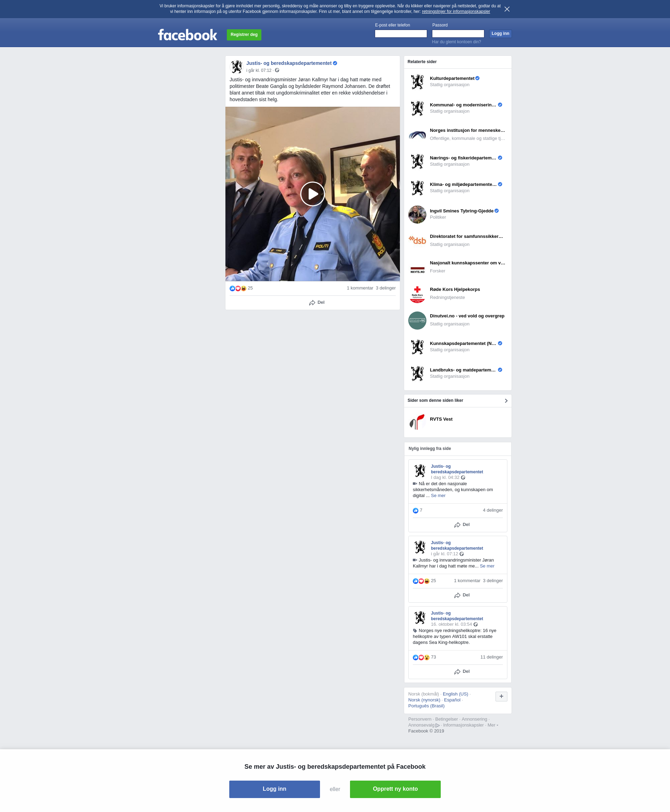The width and height of the screenshot is (670, 812).
Task: Click the Facebook logo
Action: coord(187,35)
